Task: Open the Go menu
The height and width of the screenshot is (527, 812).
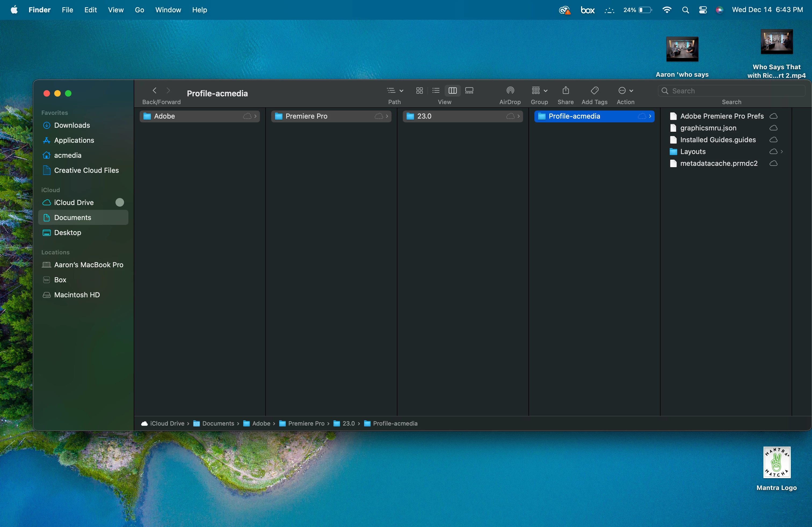Action: click(x=139, y=10)
